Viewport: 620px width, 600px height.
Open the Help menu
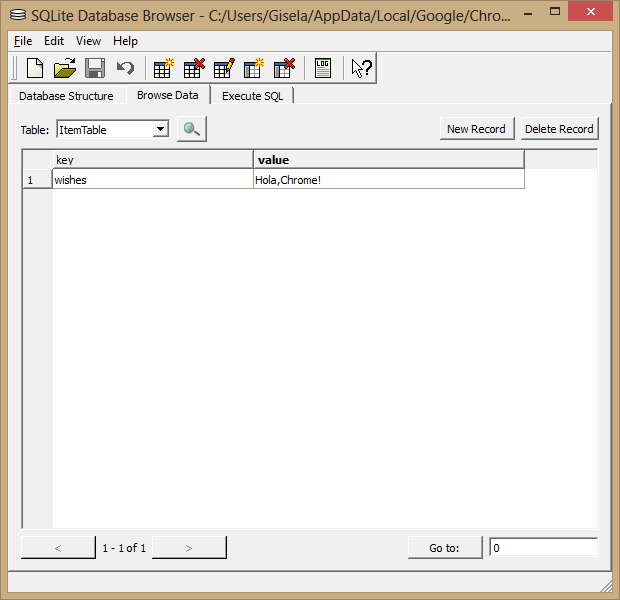tap(125, 41)
